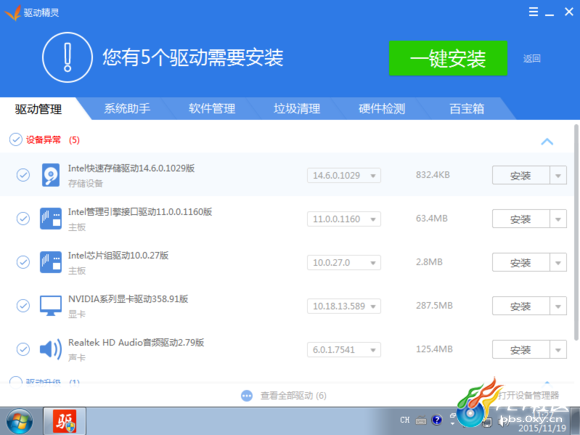Open 驱动精灵 from the Windows taskbar
This screenshot has width=580, height=435.
point(65,421)
